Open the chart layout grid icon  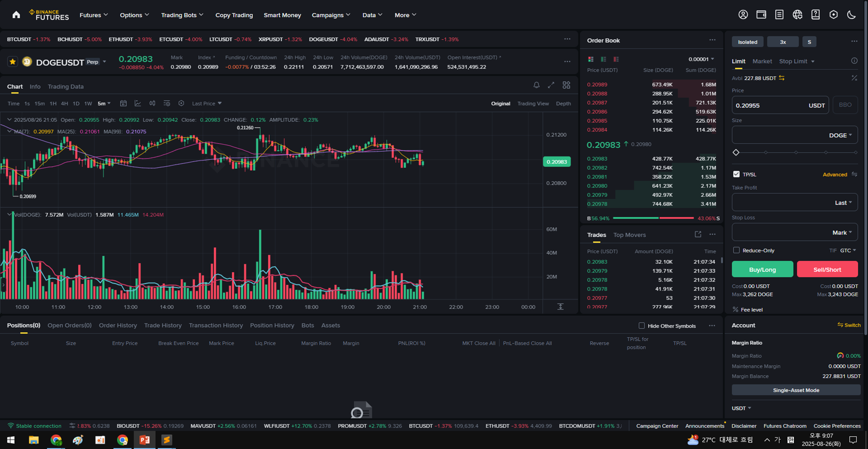(x=566, y=85)
